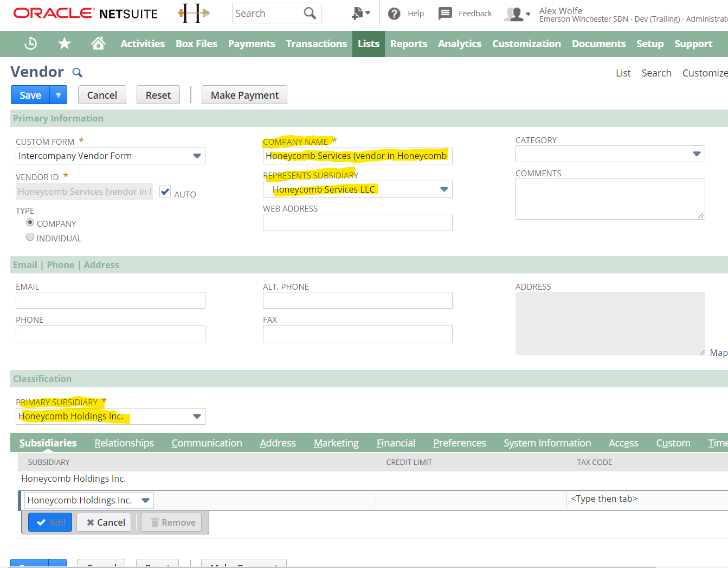Open the List link
This screenshot has width=728, height=568.
pos(623,73)
